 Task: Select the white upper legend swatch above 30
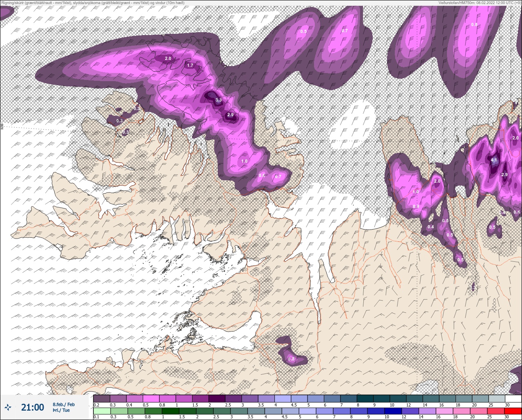click(x=513, y=398)
